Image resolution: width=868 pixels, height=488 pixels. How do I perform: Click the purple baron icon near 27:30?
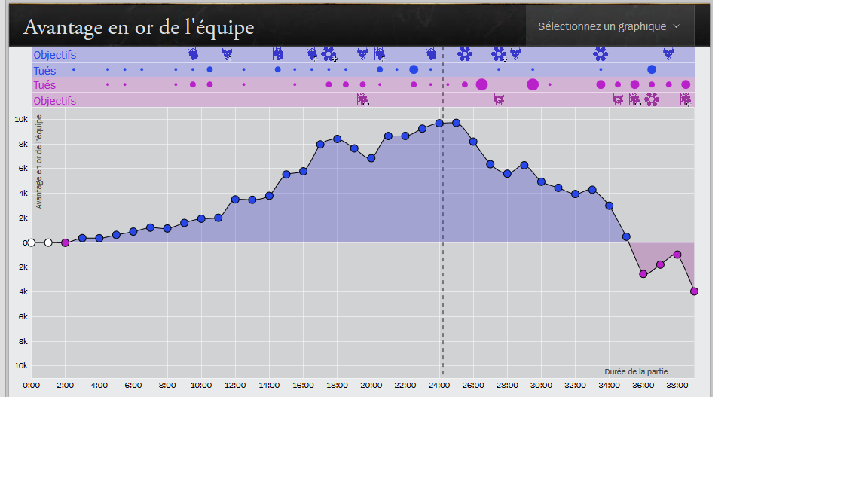point(499,99)
